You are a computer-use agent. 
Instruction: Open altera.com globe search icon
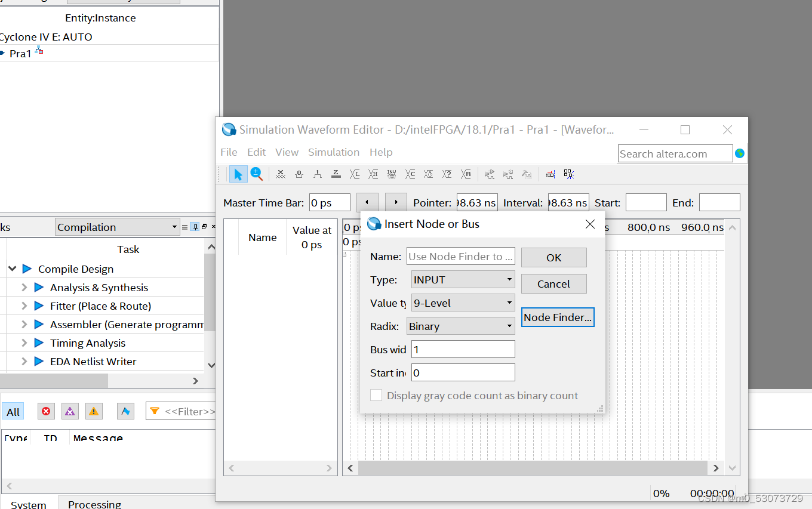[740, 153]
